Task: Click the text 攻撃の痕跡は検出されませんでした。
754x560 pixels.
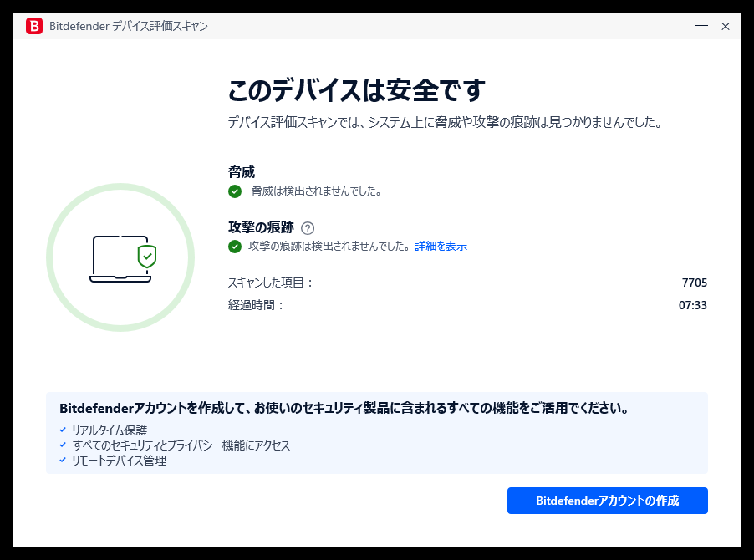Action: pyautogui.click(x=330, y=246)
